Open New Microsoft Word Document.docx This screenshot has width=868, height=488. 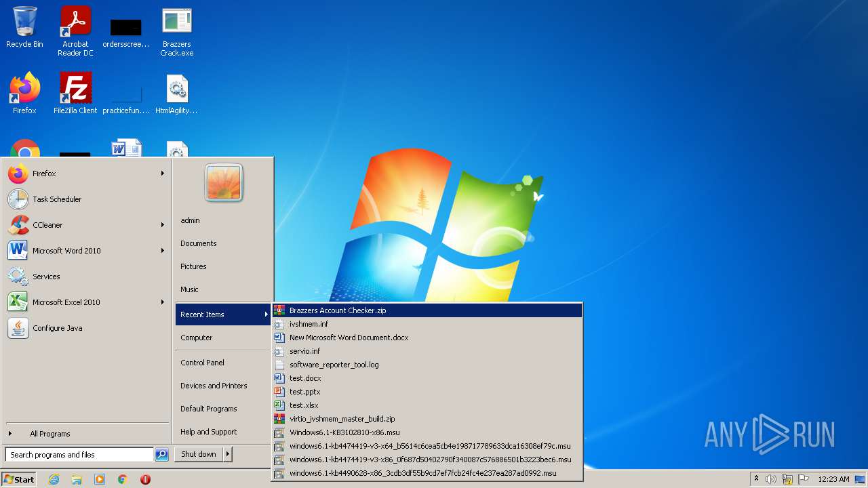point(427,338)
